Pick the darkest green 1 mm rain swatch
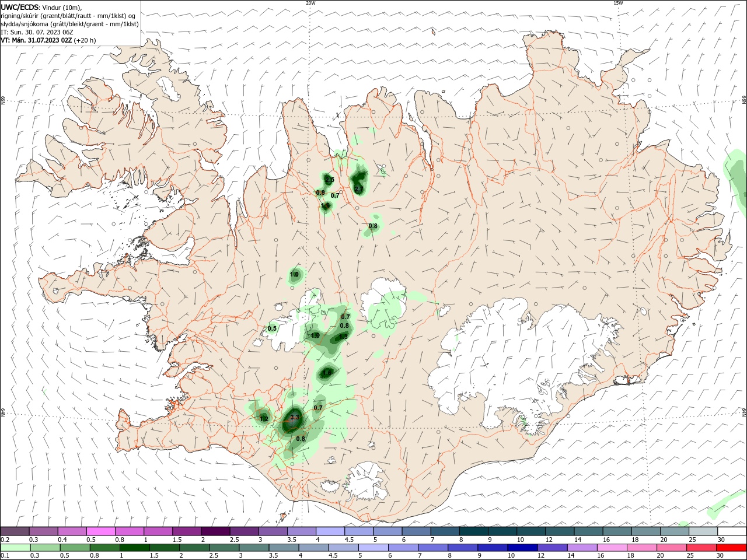 pyautogui.click(x=135, y=548)
